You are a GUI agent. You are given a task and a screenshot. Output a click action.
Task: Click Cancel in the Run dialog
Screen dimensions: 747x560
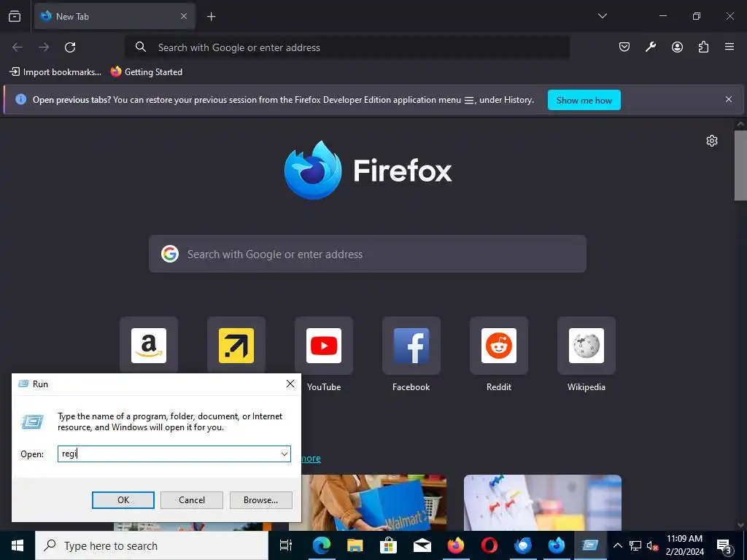pyautogui.click(x=192, y=500)
